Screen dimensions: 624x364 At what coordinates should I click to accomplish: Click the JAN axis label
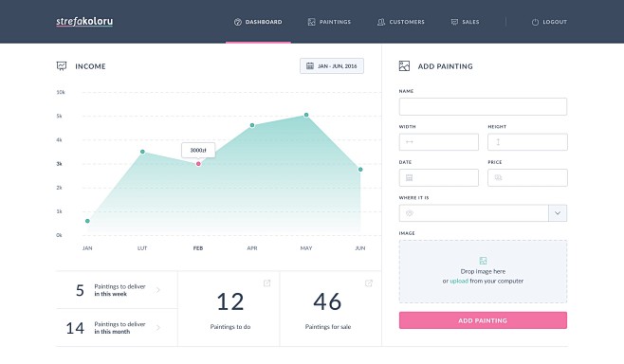point(87,248)
